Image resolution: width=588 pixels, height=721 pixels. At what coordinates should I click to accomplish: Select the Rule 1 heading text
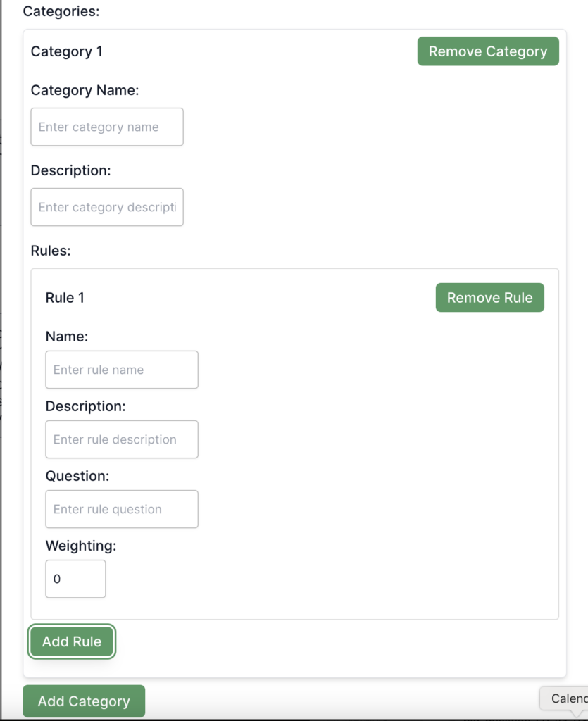(x=65, y=298)
